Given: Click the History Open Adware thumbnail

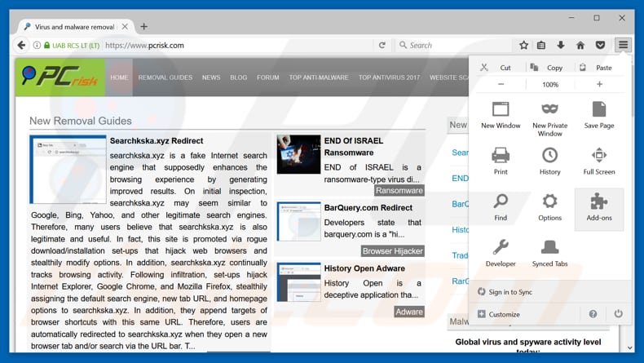Looking at the screenshot, I should click(x=298, y=282).
